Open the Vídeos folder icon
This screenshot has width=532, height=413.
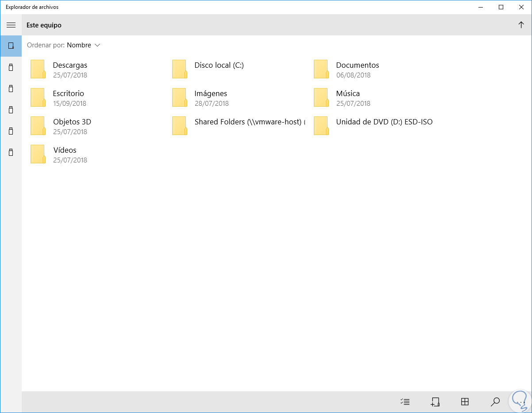click(38, 154)
